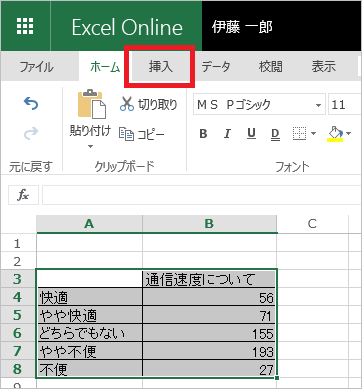Expand the 貼り付け paste options arrow
This screenshot has height=389, width=362.
(90, 146)
